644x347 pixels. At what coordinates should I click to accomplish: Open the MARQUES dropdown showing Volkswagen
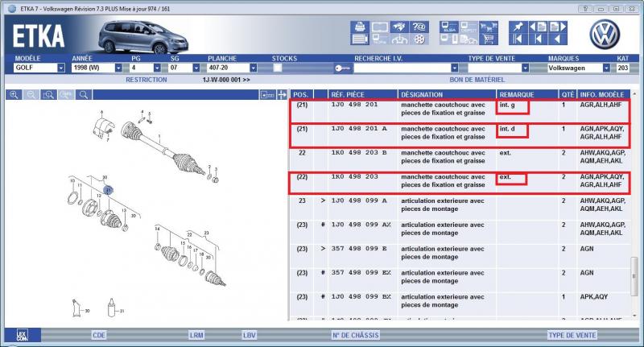tap(606, 68)
